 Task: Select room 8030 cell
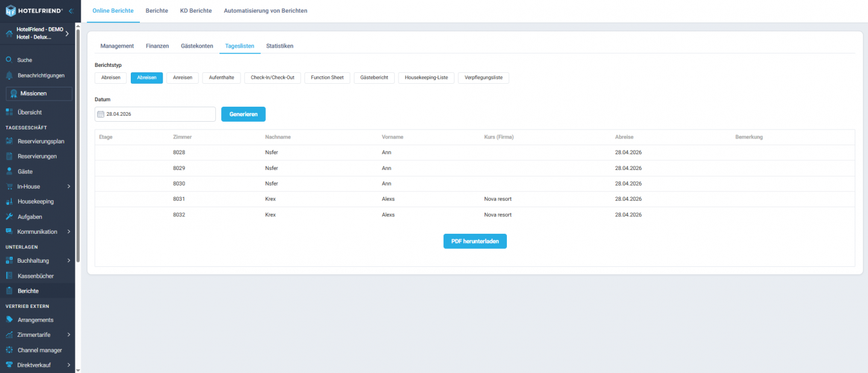click(179, 183)
